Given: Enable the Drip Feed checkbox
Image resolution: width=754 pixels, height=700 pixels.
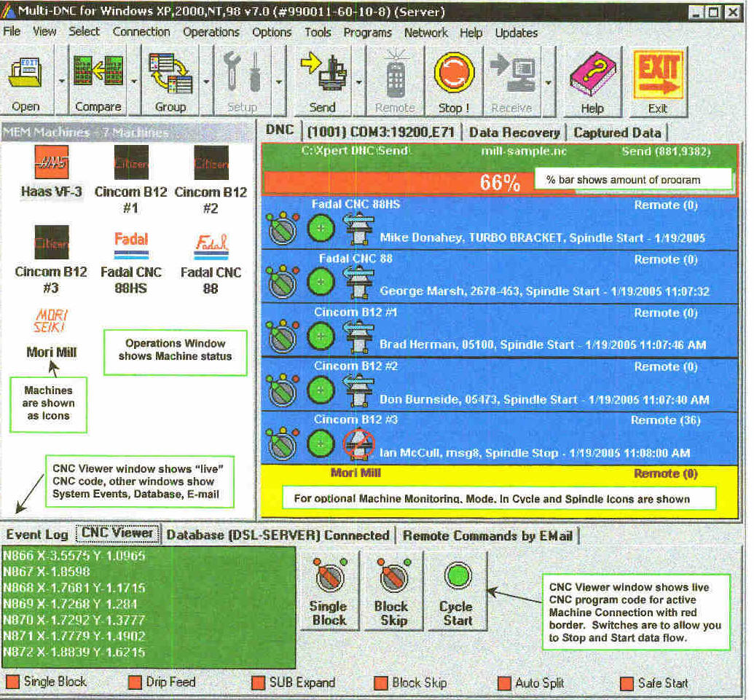Looking at the screenshot, I should (135, 683).
